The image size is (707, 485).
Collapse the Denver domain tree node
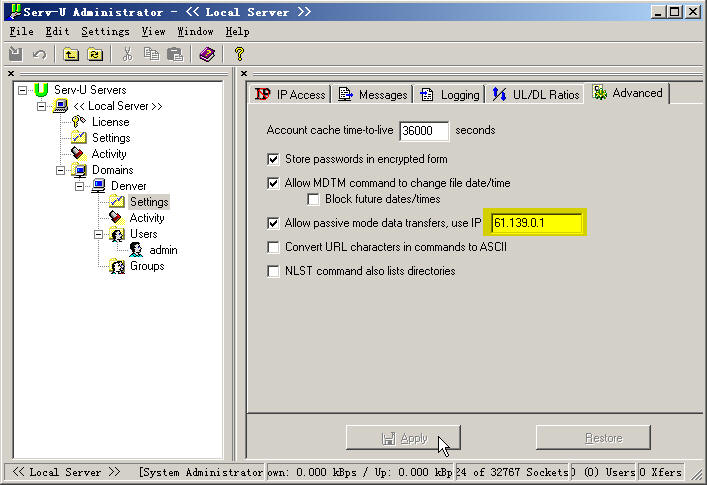tap(79, 186)
